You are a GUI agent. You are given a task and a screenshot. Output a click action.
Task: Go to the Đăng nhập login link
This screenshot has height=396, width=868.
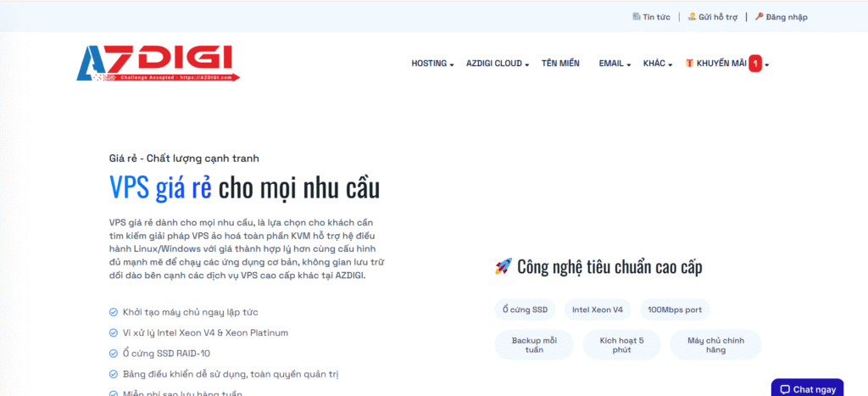tap(786, 17)
